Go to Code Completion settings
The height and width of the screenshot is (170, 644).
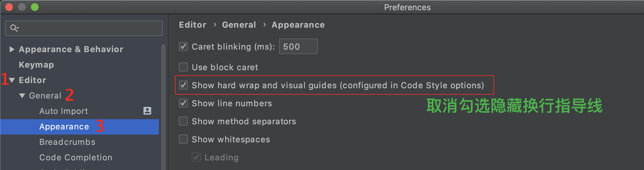(x=76, y=157)
